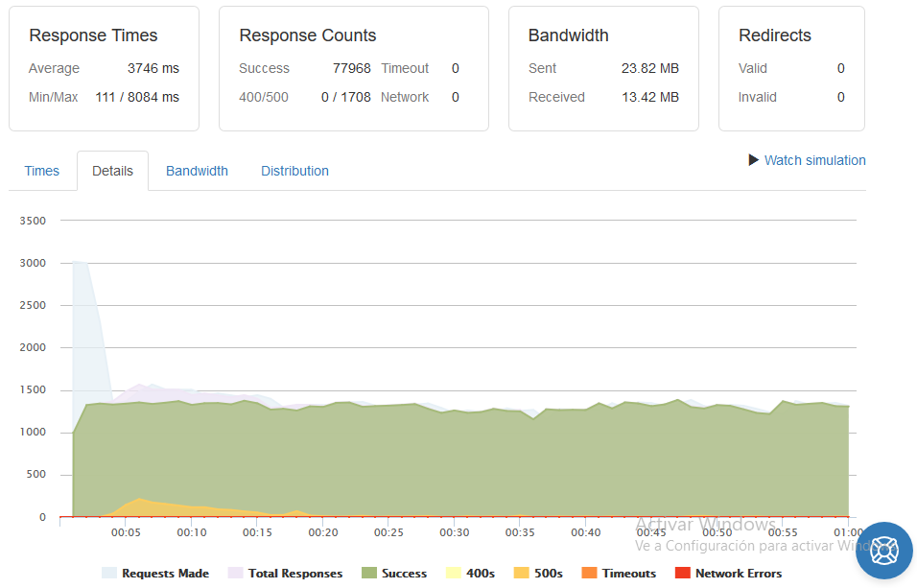Click the 00:20 x-axis time label
This screenshot has height=588, width=917.
(x=323, y=532)
